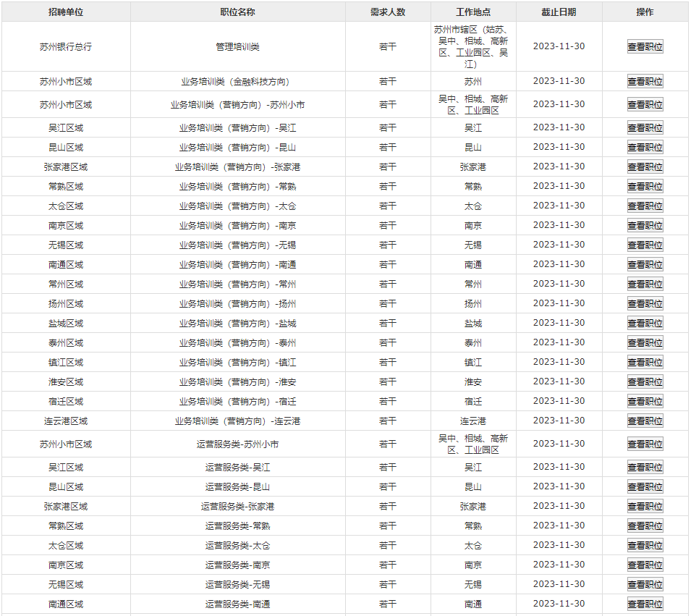Select position name 运营服务类-南通

click(x=237, y=604)
